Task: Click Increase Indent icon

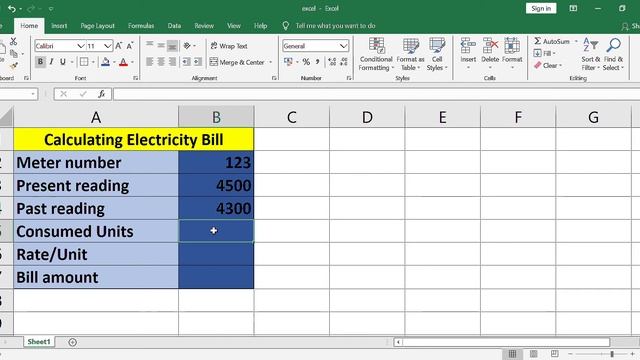Action: pyautogui.click(x=198, y=62)
